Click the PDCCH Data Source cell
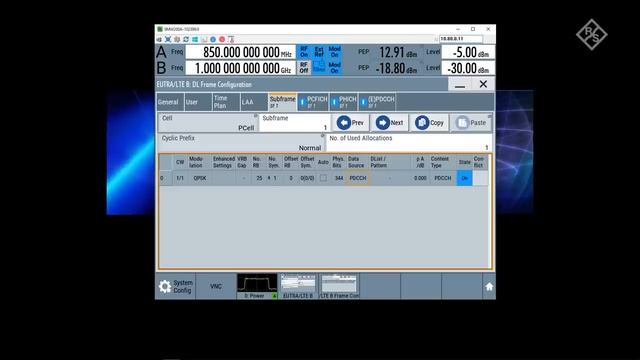The height and width of the screenshot is (360, 640). pyautogui.click(x=358, y=178)
